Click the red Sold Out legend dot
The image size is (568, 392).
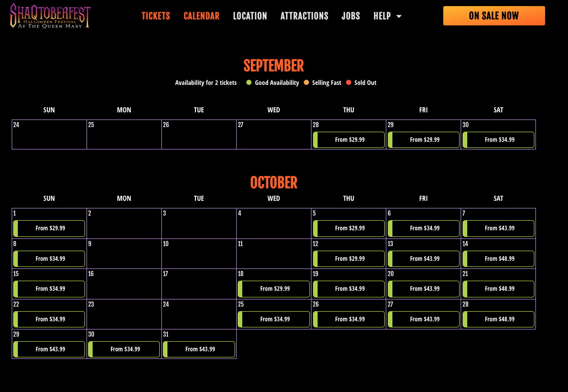click(x=349, y=82)
